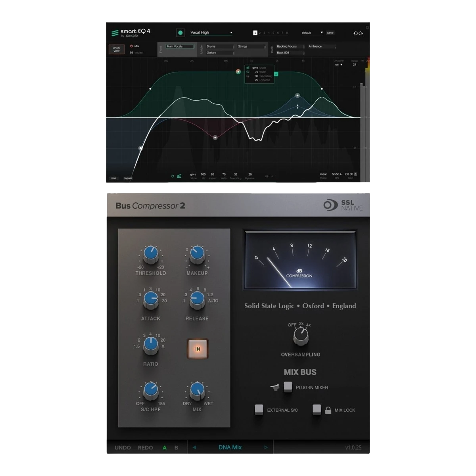Select the A comparison slot

165,447
